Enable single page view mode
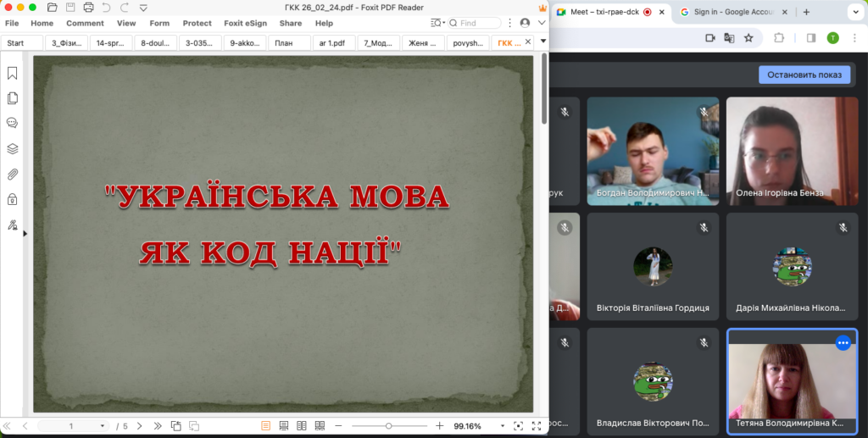This screenshot has width=868, height=438. coord(265,425)
